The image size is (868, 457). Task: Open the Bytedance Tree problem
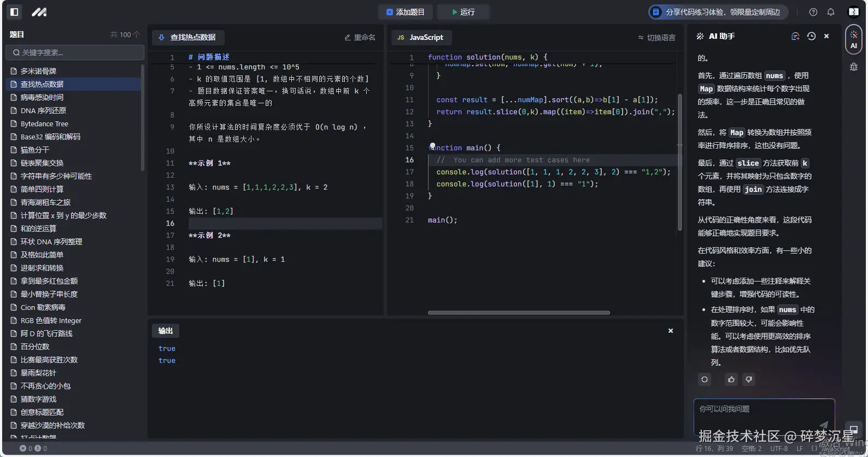[x=73, y=124]
